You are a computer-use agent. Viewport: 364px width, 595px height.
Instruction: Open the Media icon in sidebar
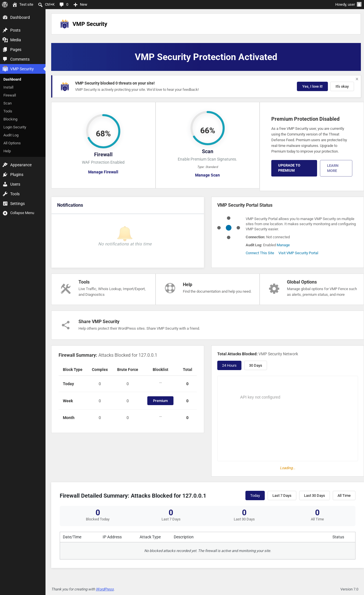coord(5,40)
